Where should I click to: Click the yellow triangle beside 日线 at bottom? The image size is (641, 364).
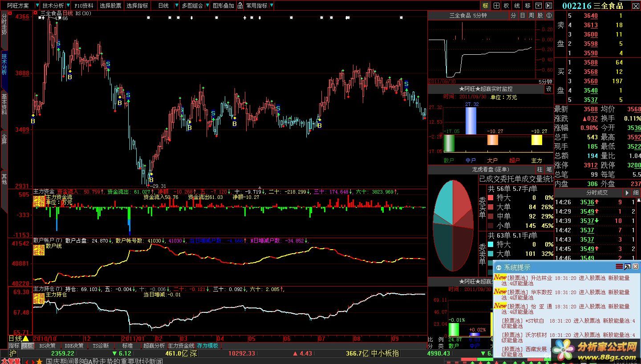(26, 339)
